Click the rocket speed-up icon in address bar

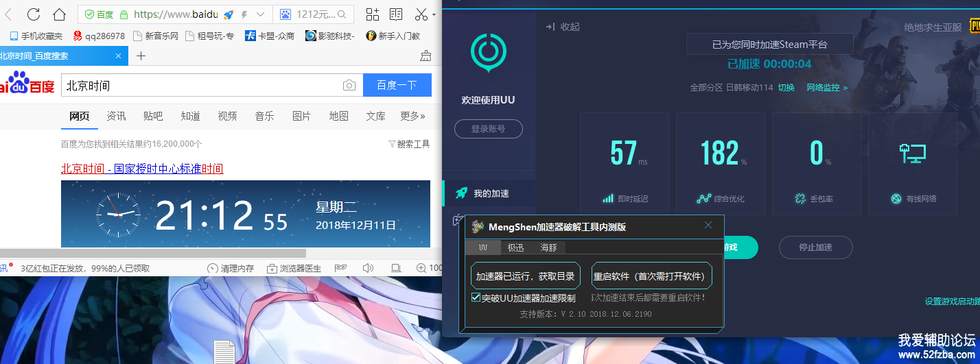pos(229,14)
